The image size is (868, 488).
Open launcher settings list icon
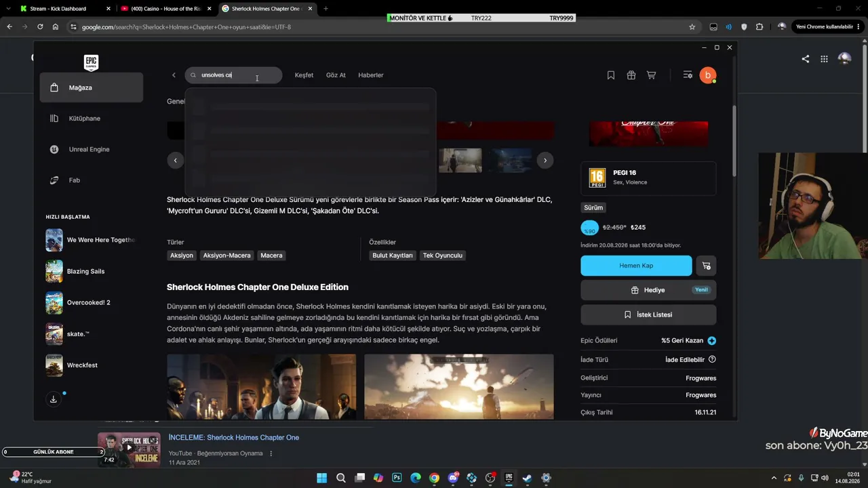tap(688, 75)
